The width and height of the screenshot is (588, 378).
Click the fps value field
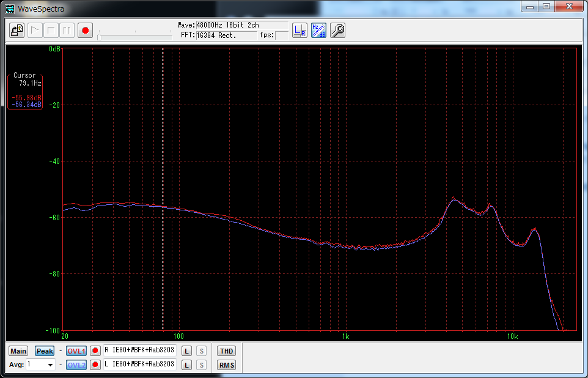tap(282, 35)
